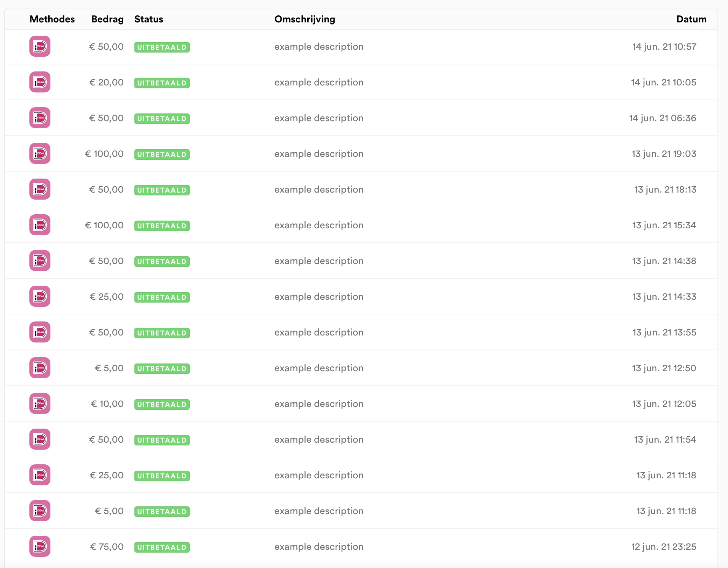Screen dimensions: 728x568
Task: Click the €25,00 amount dated 13 jun. 11:18
Action: pyautogui.click(x=107, y=475)
